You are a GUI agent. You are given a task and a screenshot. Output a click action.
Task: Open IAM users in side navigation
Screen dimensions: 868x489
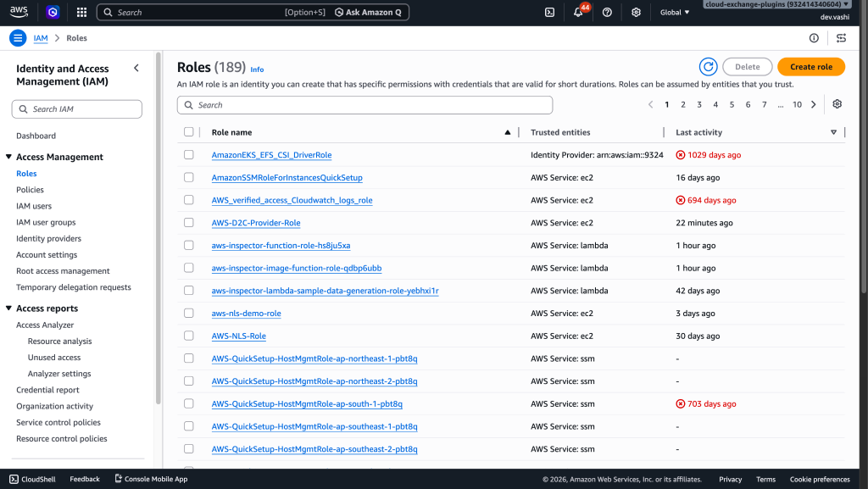(34, 206)
